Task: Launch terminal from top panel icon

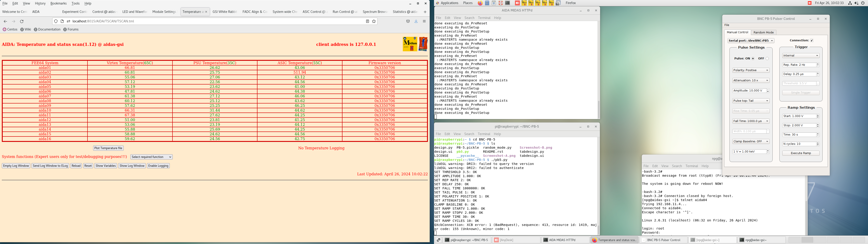Action: [507, 3]
